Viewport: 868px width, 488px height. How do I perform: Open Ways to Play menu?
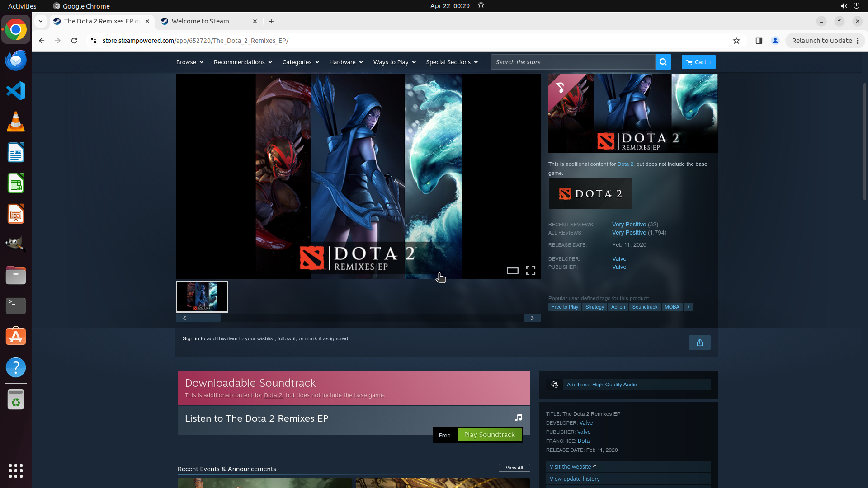click(394, 62)
